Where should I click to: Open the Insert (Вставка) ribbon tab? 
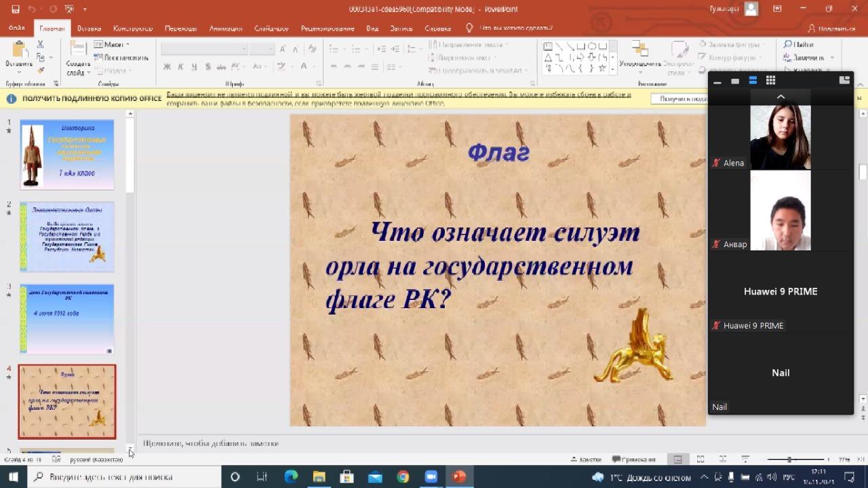pyautogui.click(x=89, y=29)
